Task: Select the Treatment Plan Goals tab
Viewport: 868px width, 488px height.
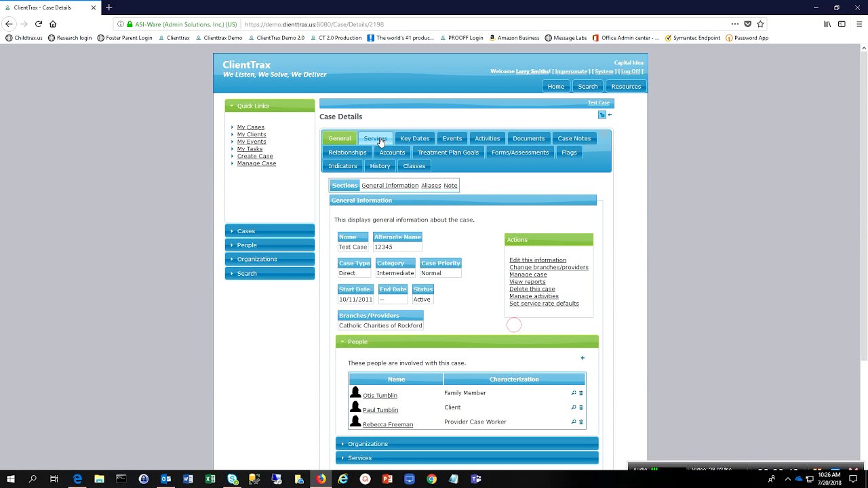Action: click(448, 152)
